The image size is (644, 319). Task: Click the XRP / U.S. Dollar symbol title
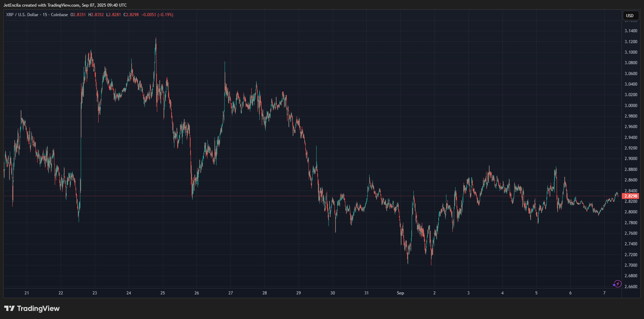pos(22,15)
